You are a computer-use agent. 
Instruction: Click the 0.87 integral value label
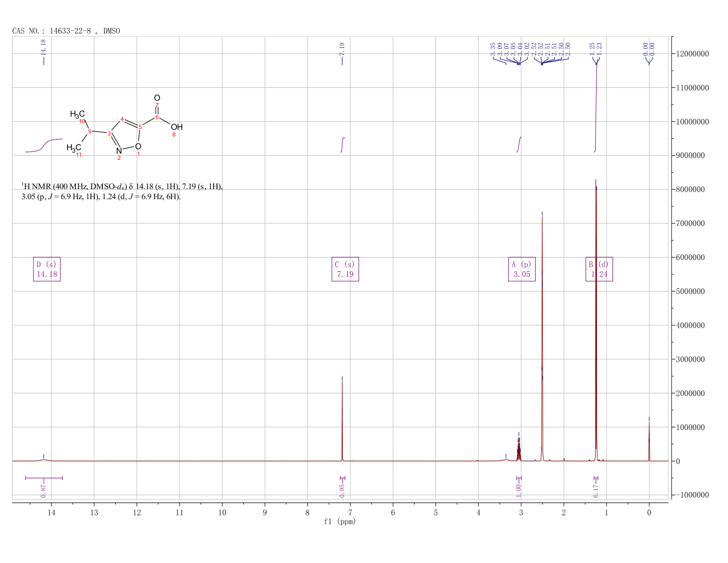[44, 490]
